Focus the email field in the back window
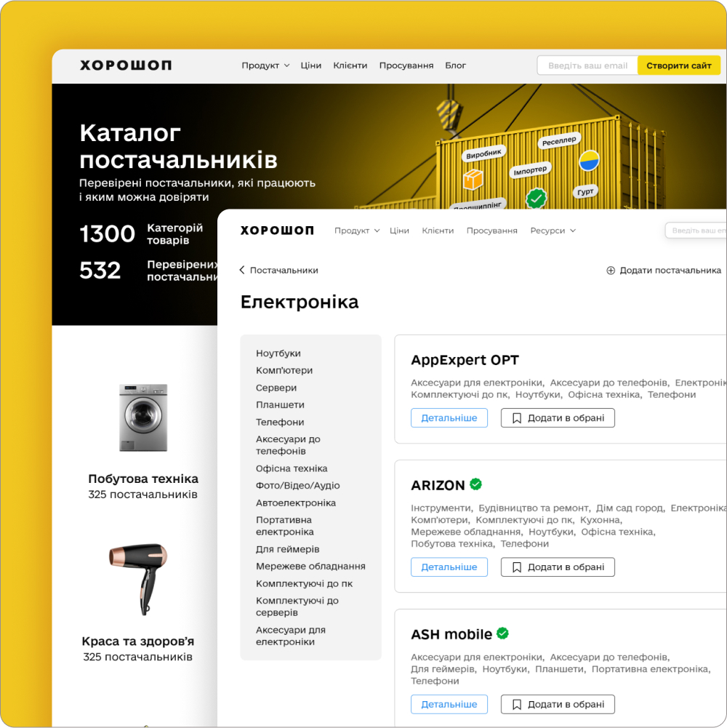Screen dimensions: 727x728 pos(587,65)
